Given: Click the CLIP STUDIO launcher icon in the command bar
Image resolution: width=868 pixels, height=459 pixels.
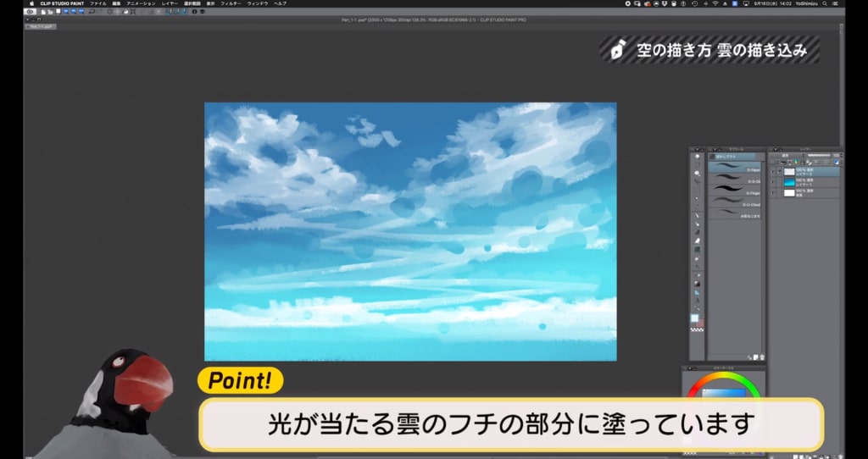Looking at the screenshot, I should pos(30,12).
